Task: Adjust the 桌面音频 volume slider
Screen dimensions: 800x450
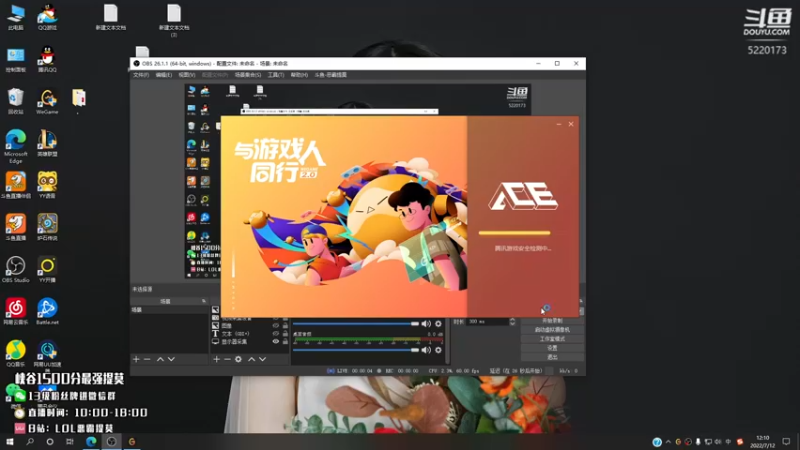Action: pos(356,350)
